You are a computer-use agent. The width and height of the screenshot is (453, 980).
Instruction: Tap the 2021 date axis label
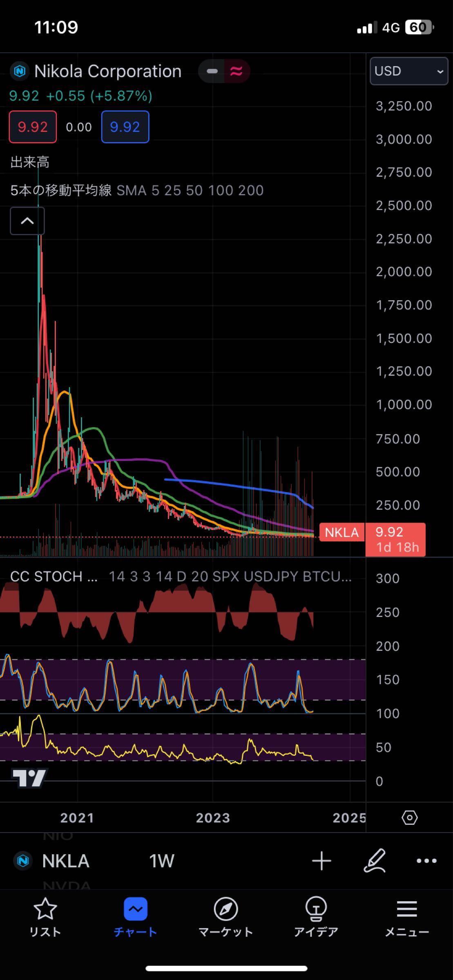pyautogui.click(x=77, y=818)
